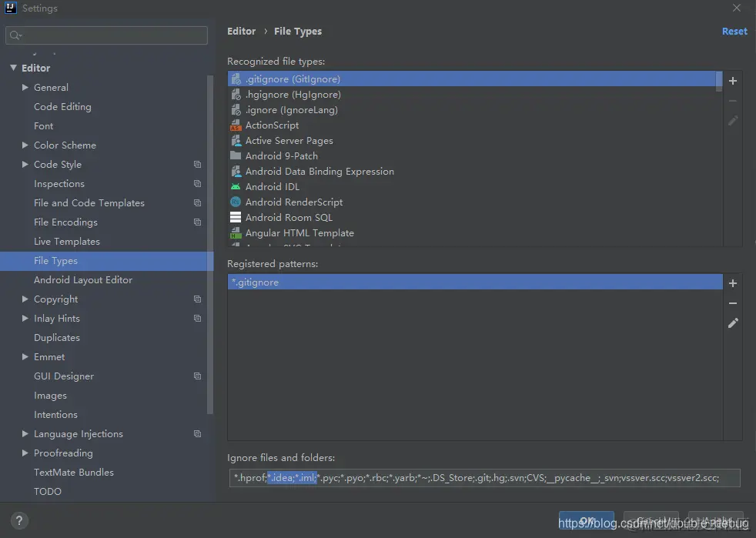Viewport: 756px width, 538px height.
Task: Click the .hgignore file type icon
Action: click(x=236, y=95)
